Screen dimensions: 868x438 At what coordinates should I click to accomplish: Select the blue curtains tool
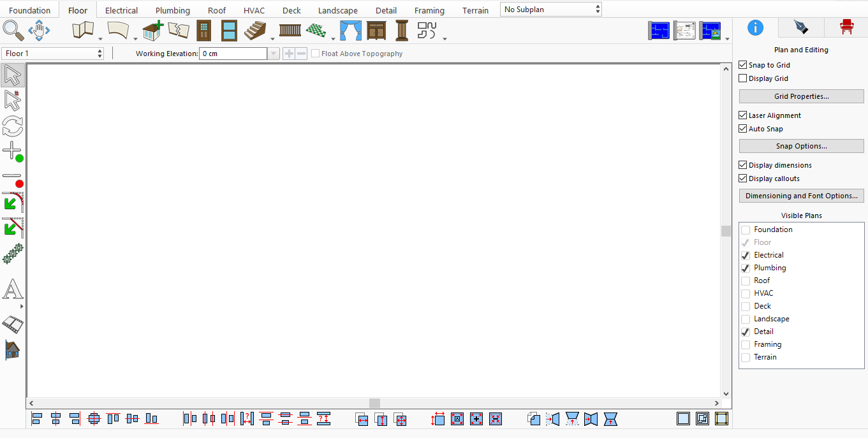tap(350, 30)
